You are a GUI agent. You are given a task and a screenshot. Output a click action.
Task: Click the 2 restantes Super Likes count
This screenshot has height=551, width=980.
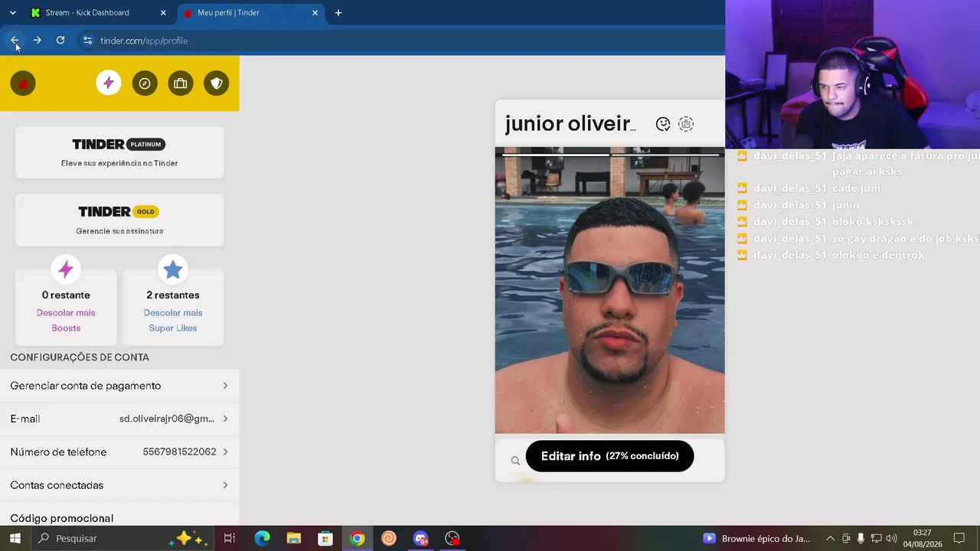click(x=173, y=295)
